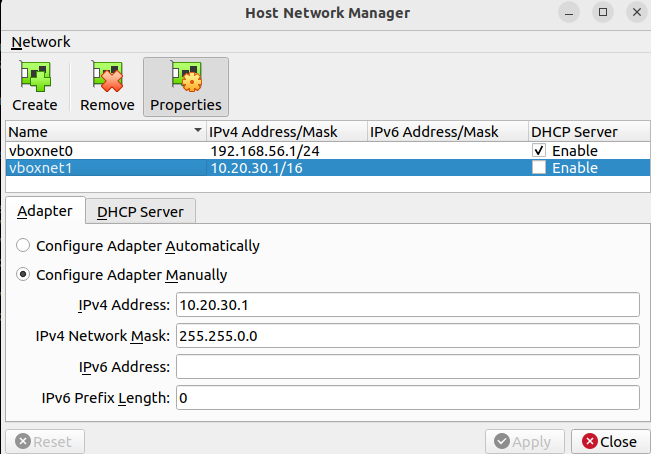The image size is (651, 454).
Task: Open the Network menu
Action: [40, 42]
